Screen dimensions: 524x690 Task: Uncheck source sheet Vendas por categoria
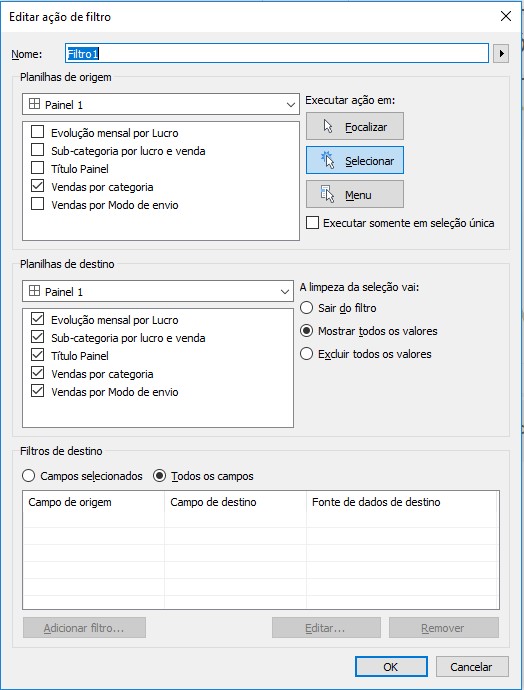(x=37, y=186)
